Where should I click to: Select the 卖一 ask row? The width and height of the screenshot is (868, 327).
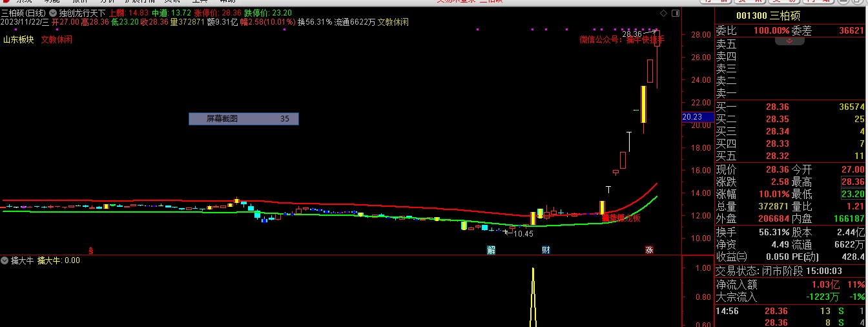pos(790,93)
